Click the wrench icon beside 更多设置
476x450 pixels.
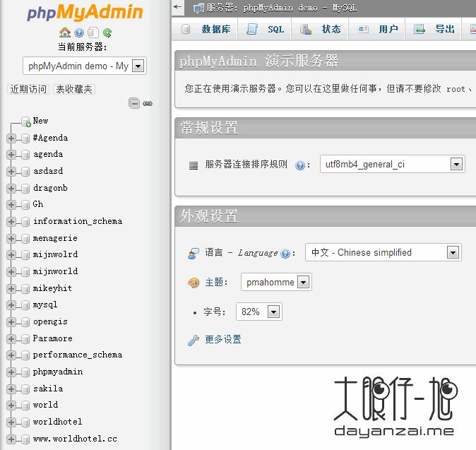pyautogui.click(x=194, y=340)
